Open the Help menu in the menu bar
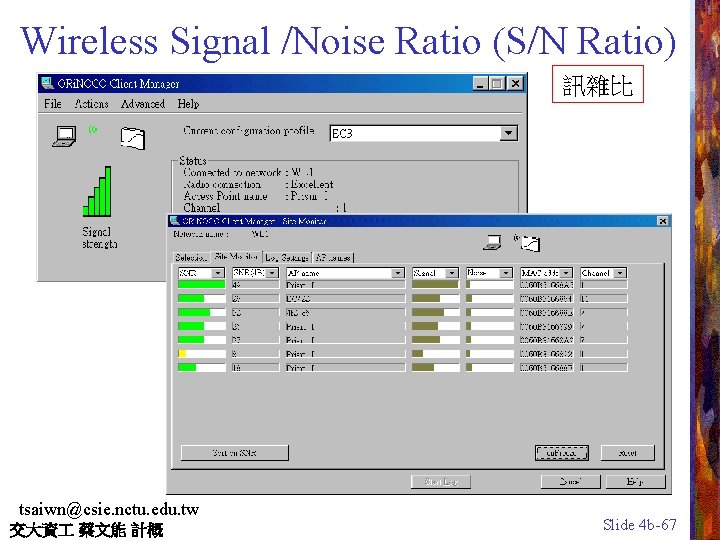 (188, 104)
